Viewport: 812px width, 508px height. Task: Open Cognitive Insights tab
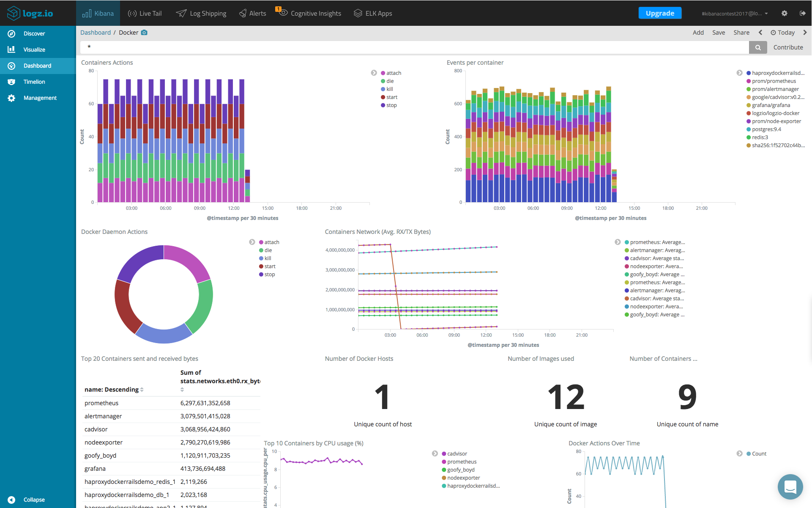pos(310,13)
